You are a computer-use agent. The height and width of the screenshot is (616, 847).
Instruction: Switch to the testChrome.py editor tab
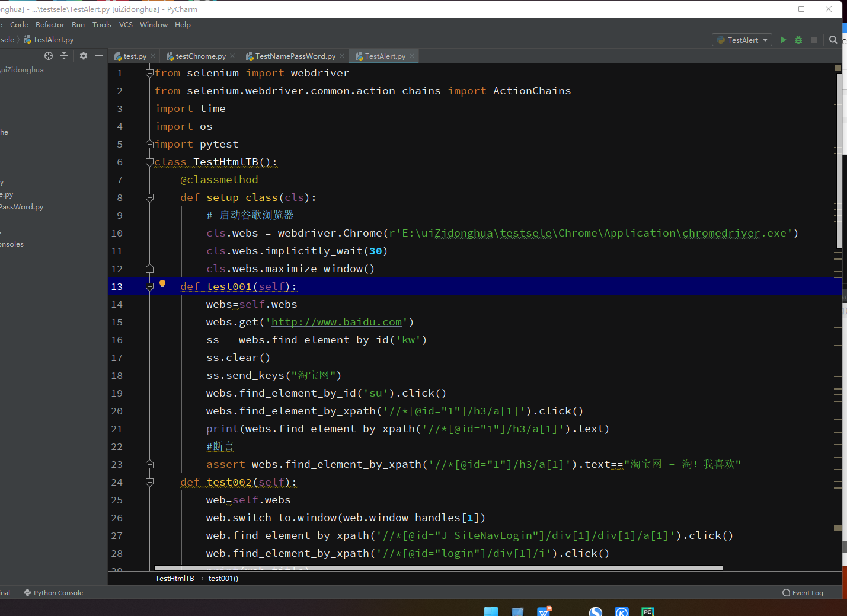[200, 56]
